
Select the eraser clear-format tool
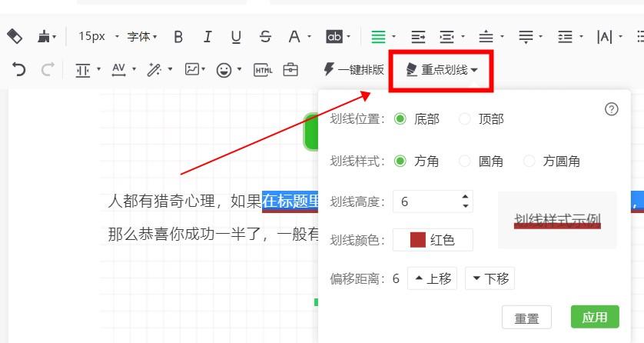(15, 37)
